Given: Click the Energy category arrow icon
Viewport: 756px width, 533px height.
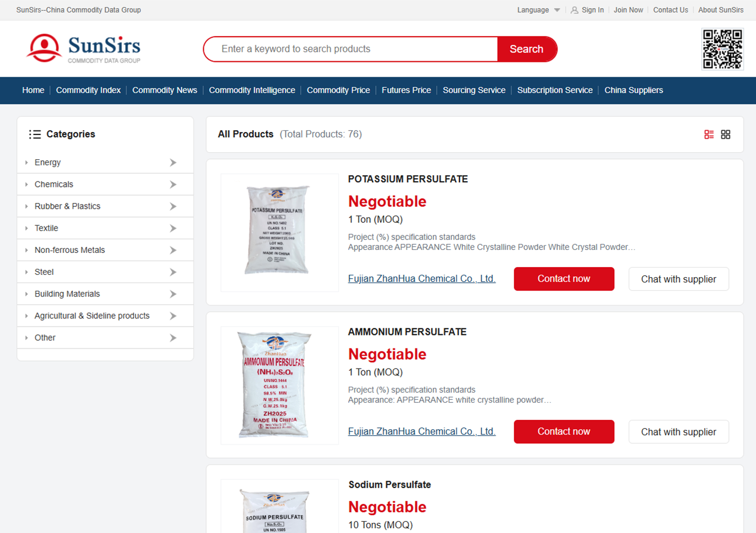Looking at the screenshot, I should [x=173, y=163].
